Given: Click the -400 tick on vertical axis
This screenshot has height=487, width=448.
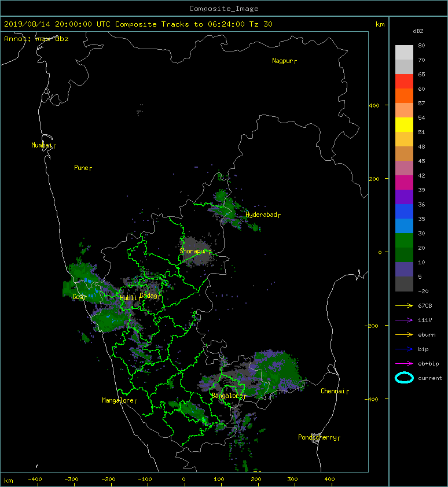Looking at the screenshot, I should tap(372, 399).
